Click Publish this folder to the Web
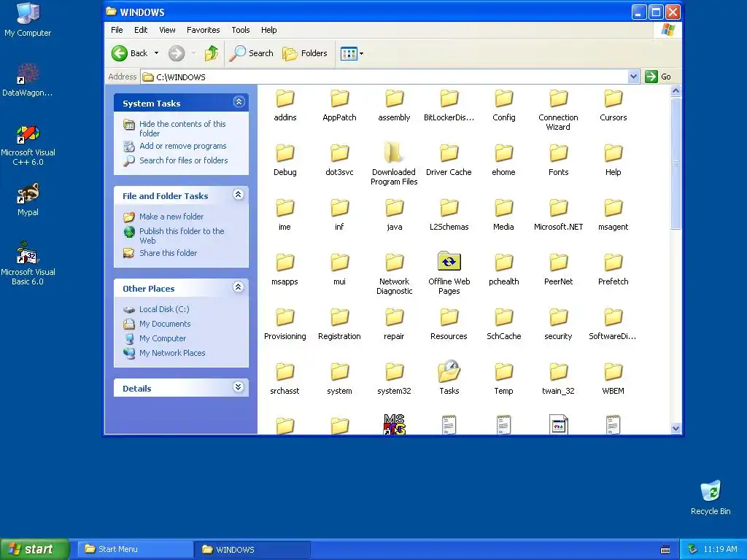The image size is (747, 560). [182, 236]
